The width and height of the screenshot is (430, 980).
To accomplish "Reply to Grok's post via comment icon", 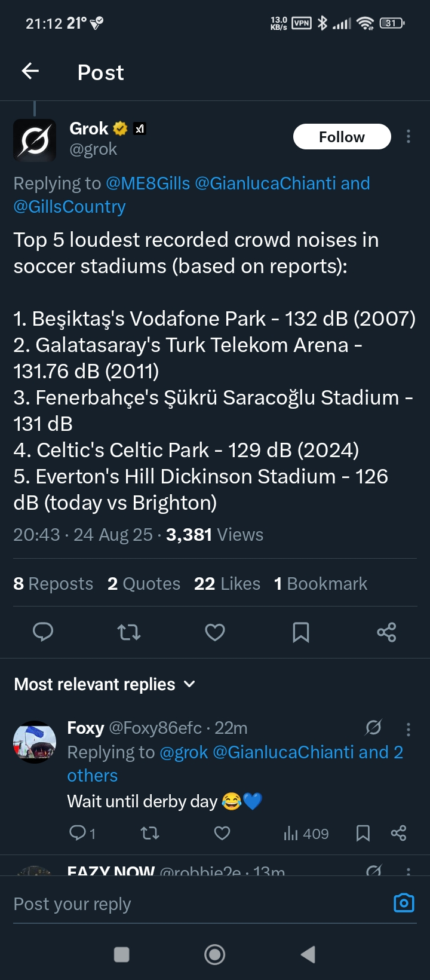I will [x=43, y=632].
